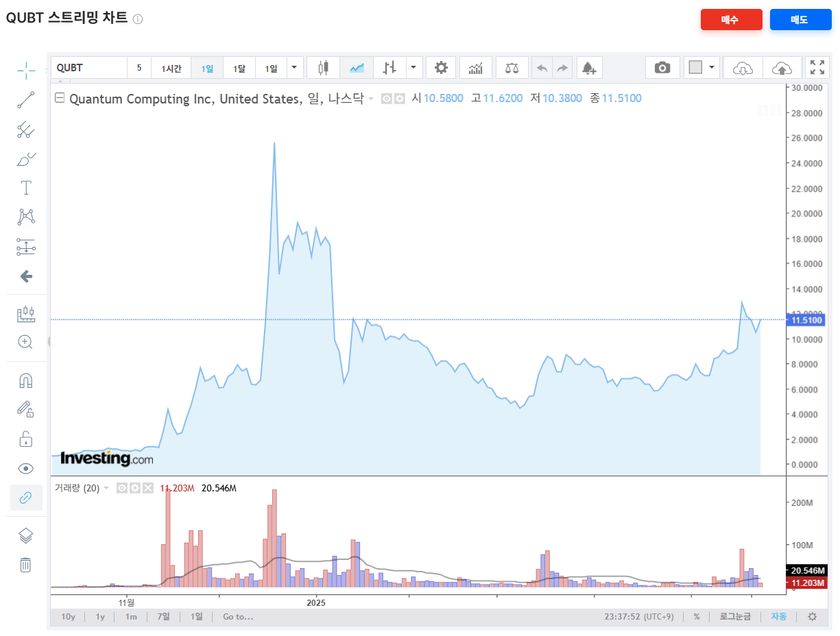Save chart layout to cloud icon

pos(782,68)
